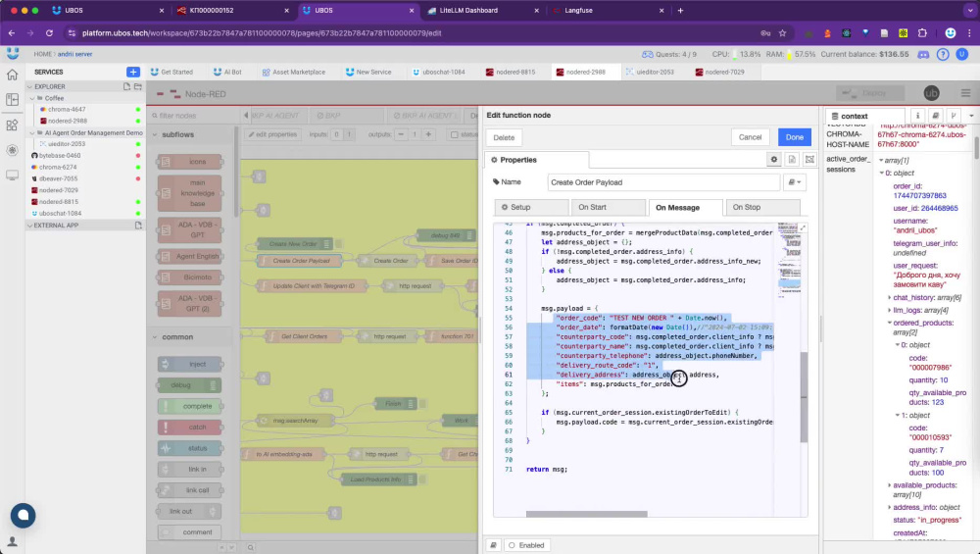The width and height of the screenshot is (980, 554).
Task: Click the code editor horizontal scrollbar
Action: pos(586,514)
